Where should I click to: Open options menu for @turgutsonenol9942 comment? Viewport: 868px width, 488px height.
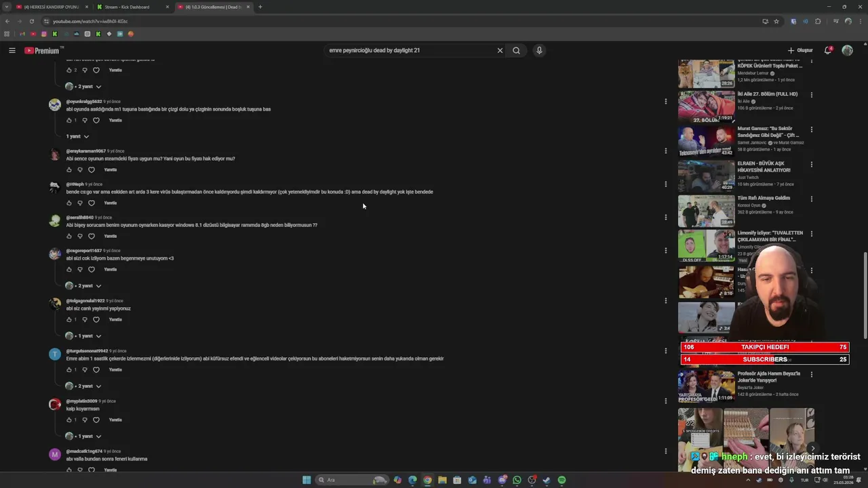[665, 350]
